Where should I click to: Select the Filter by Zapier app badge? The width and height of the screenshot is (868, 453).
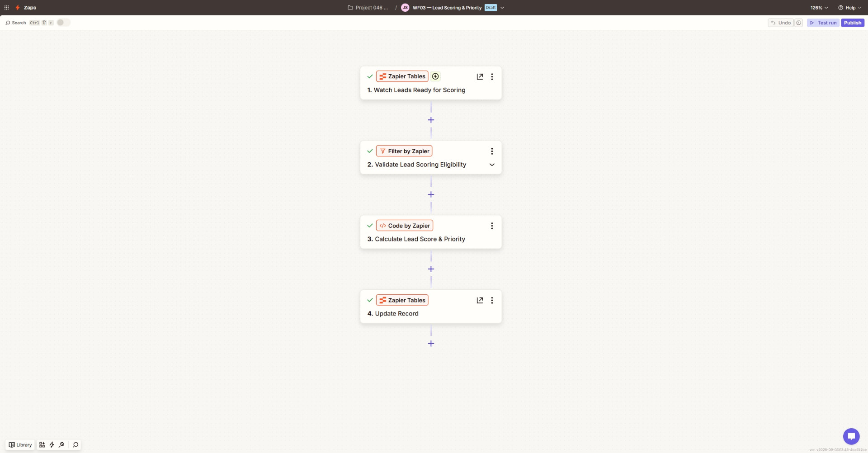[x=404, y=151]
